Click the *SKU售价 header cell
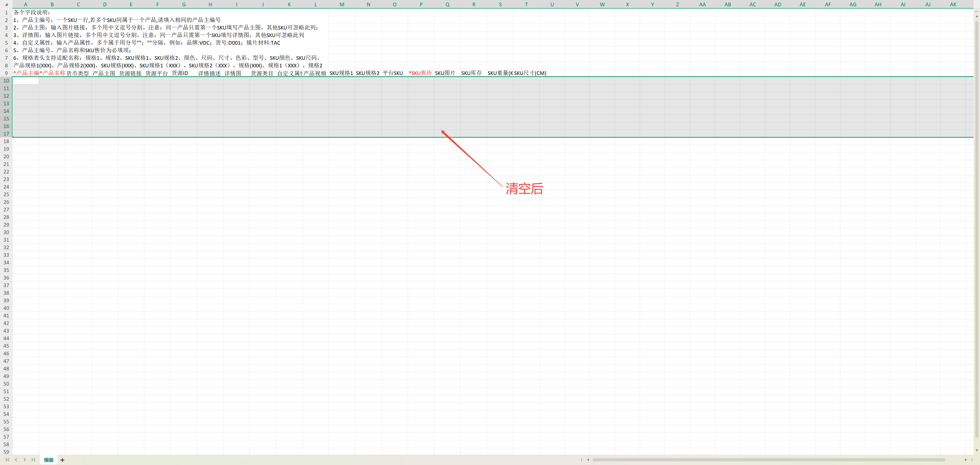 421,73
